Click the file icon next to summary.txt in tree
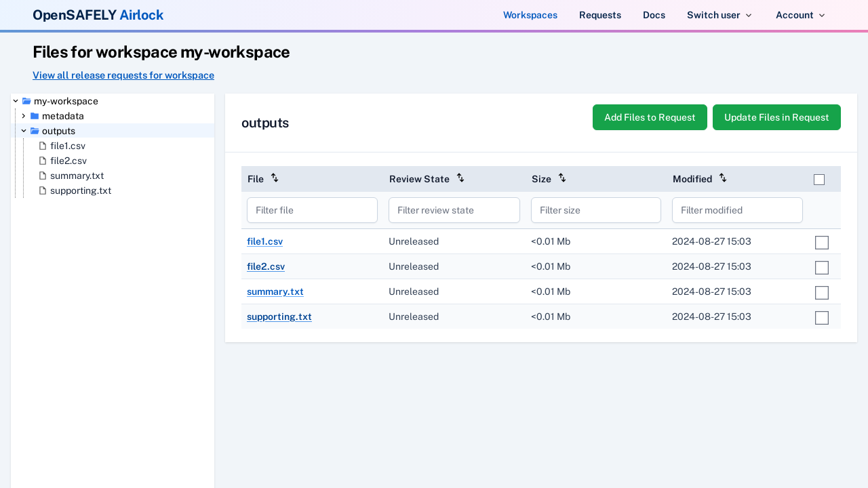 coord(43,176)
